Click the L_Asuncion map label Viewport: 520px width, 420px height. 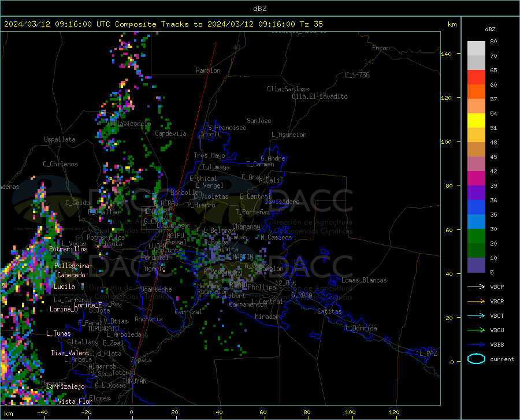pyautogui.click(x=289, y=135)
